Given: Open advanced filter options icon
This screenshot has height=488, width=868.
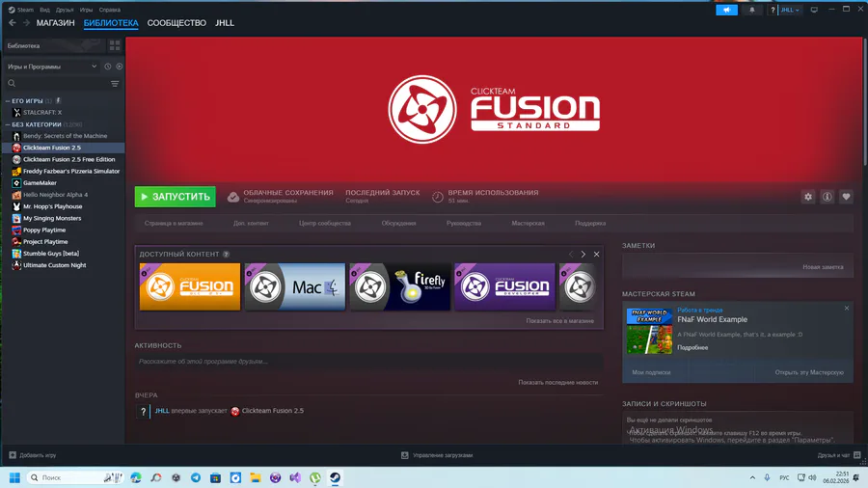Looking at the screenshot, I should [115, 84].
